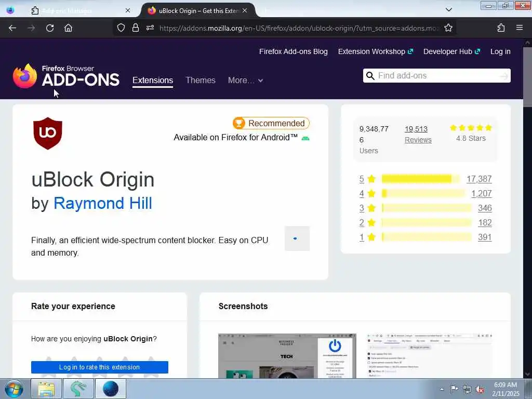The height and width of the screenshot is (399, 532).
Task: Click the taskbar clock 6:09 AM
Action: 506,389
